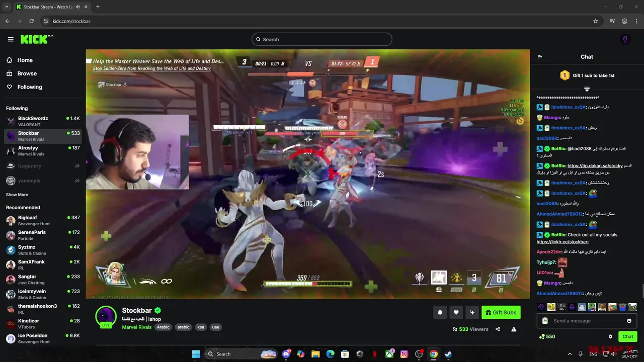Viewport: 644px width, 362px height.
Task: Open File Explorer from the taskbar
Action: pos(315,354)
